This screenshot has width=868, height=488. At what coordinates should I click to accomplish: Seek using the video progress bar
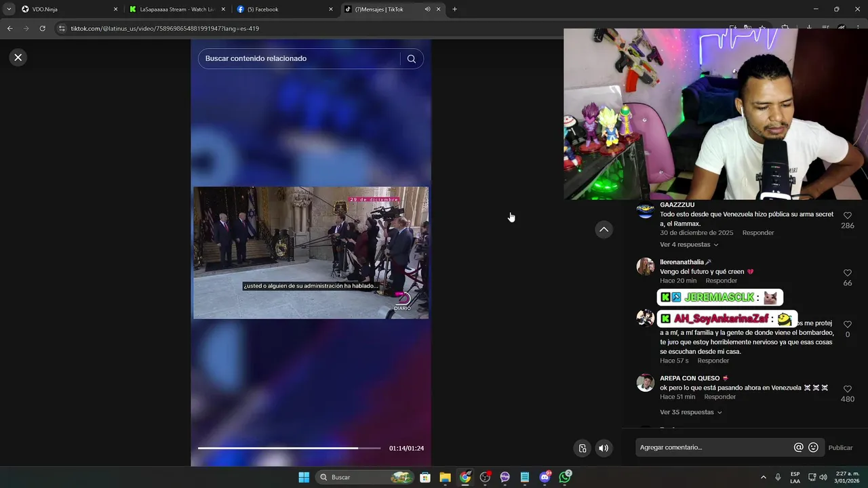tap(289, 448)
